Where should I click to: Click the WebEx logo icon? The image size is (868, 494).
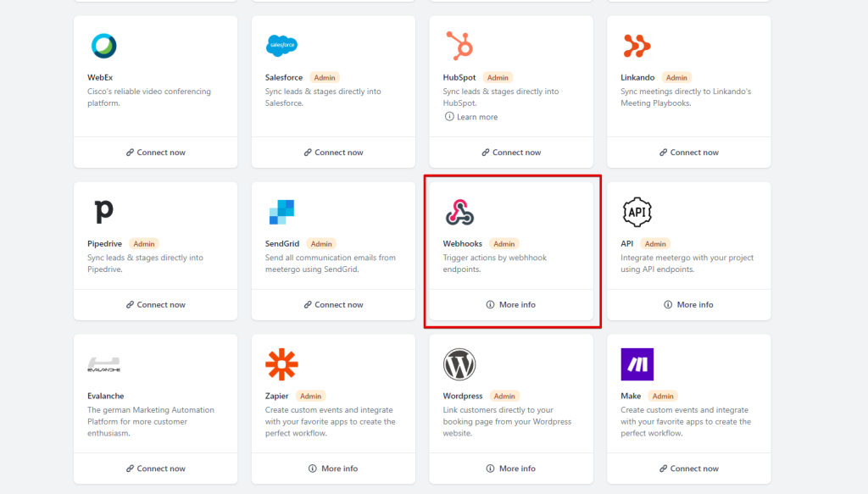(x=103, y=46)
